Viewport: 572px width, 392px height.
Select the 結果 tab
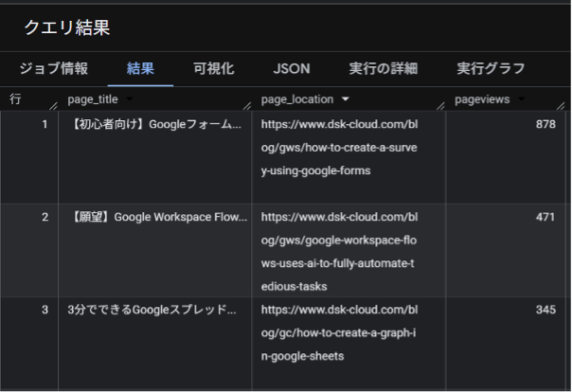tap(140, 68)
